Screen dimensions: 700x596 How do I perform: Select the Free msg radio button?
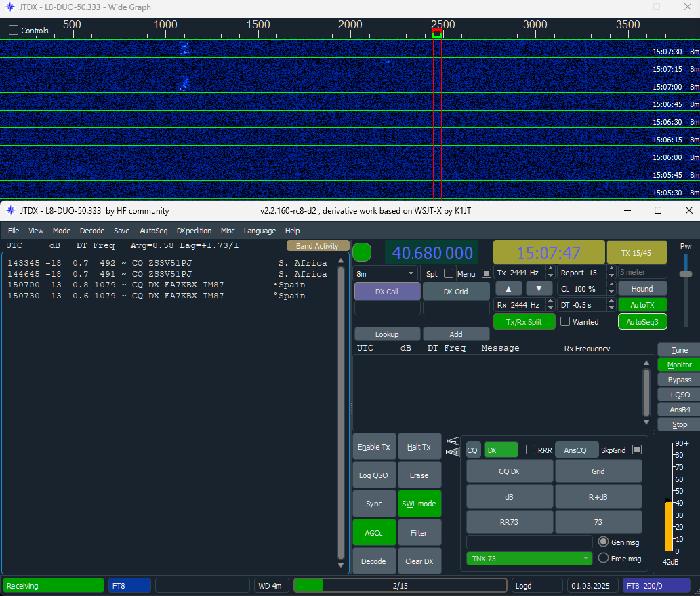[x=604, y=558]
